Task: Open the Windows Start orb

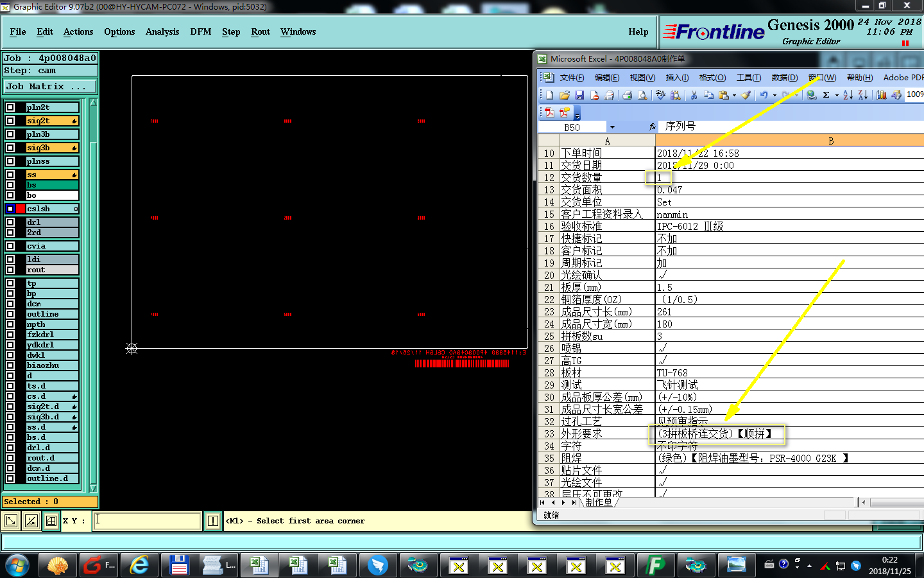Action: [17, 565]
